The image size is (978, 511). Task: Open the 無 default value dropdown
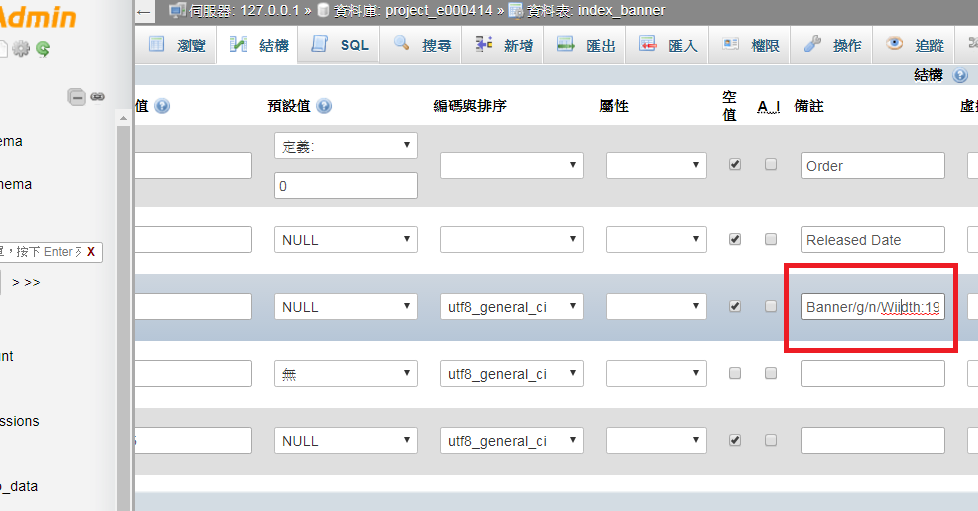coord(346,374)
